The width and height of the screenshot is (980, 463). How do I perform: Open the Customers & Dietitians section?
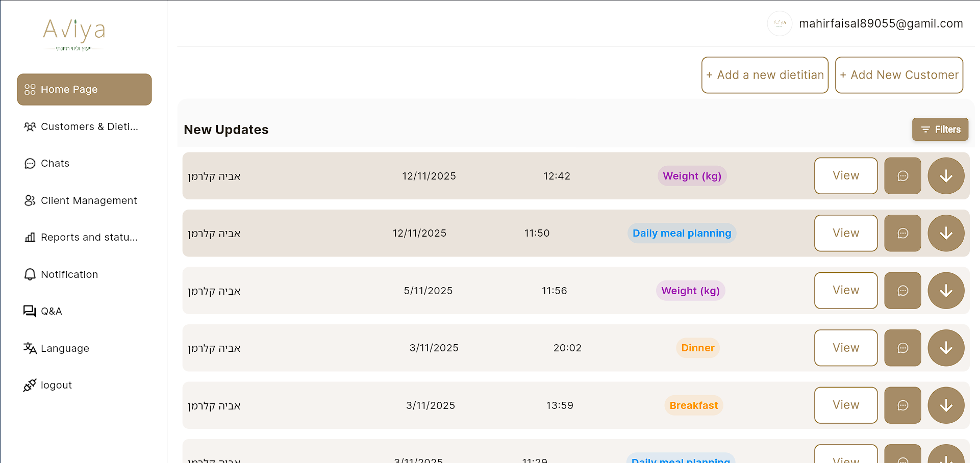[84, 126]
